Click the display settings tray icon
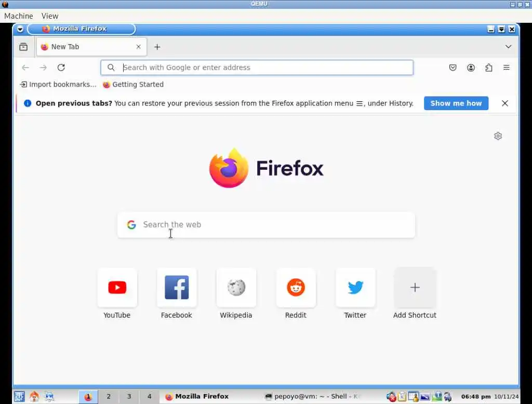Image resolution: width=532 pixels, height=404 pixels. click(425, 396)
